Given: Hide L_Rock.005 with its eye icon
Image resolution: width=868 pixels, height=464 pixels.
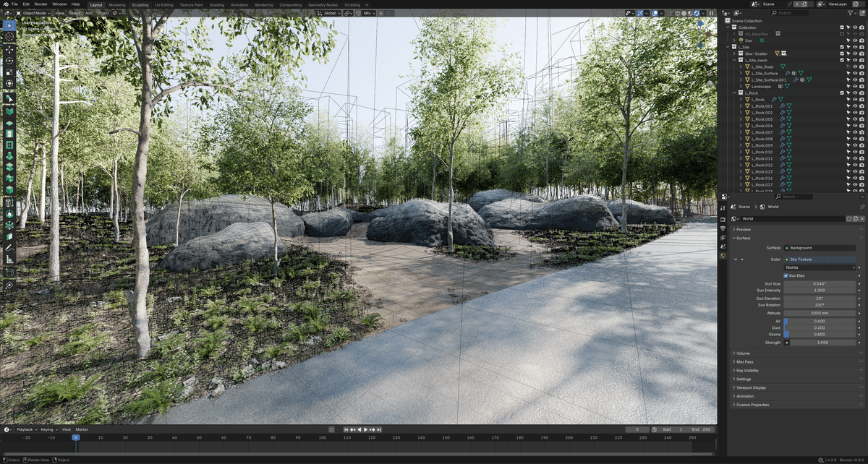Looking at the screenshot, I should tap(854, 119).
